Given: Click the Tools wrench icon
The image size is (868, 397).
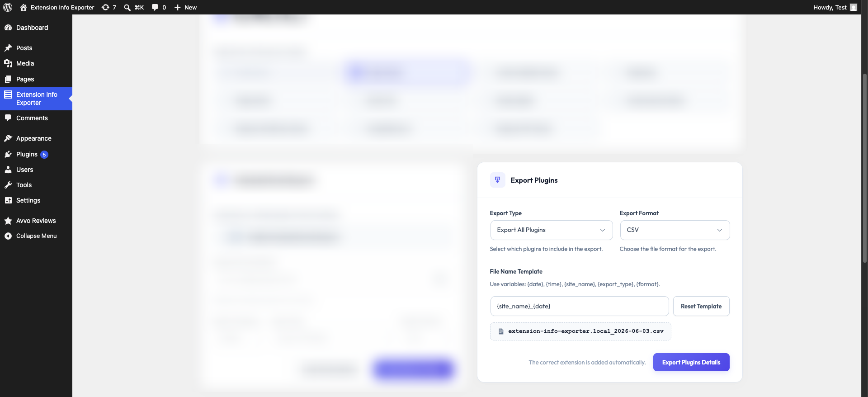Looking at the screenshot, I should pos(8,185).
